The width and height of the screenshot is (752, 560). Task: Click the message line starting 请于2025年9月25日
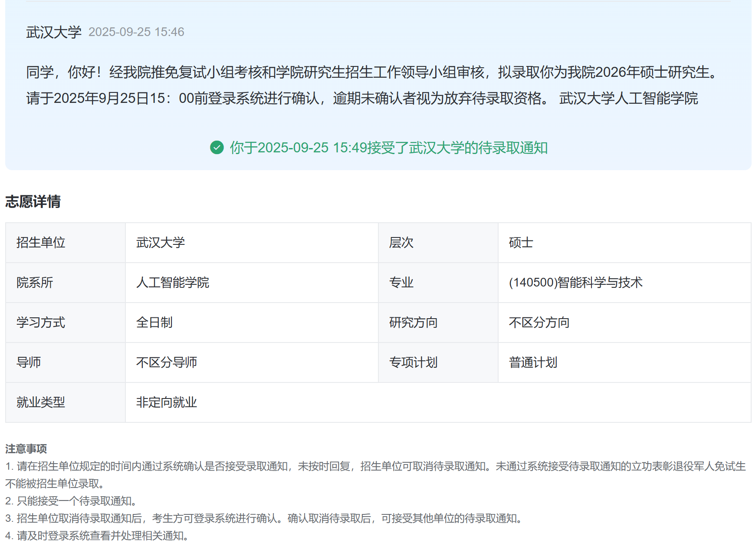362,98
